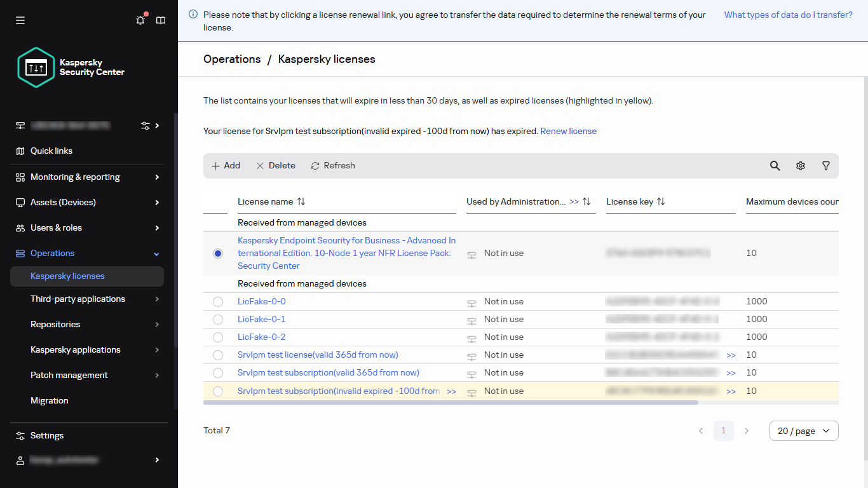Collapse sidebar with hamburger menu icon
Screen dimensions: 868x488
pyautogui.click(x=20, y=20)
